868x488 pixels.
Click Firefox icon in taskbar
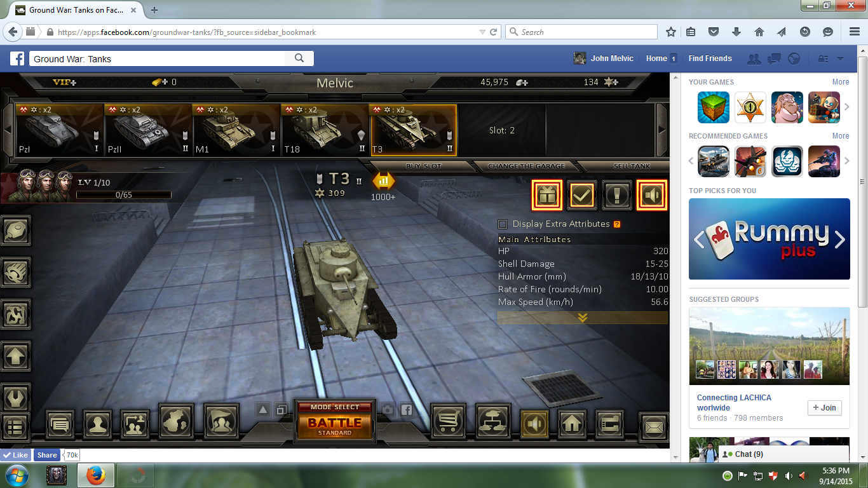[x=95, y=475]
